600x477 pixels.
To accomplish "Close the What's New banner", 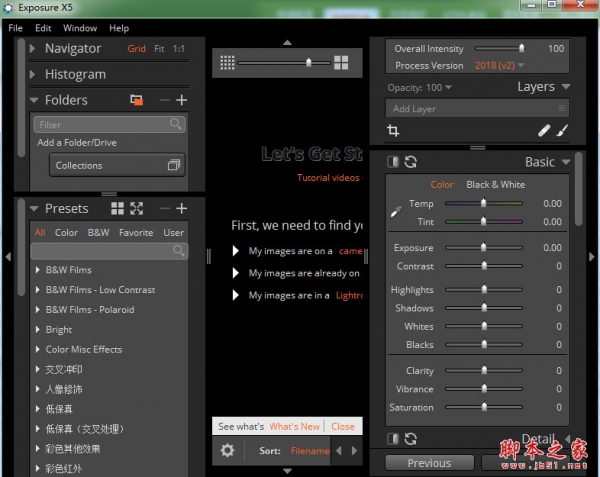I will [343, 427].
